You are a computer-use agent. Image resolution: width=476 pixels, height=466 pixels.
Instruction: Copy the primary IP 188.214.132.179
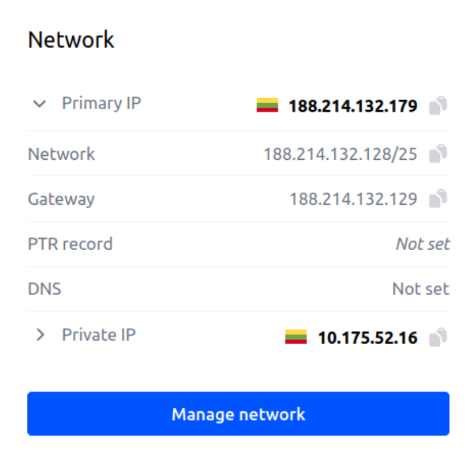(438, 106)
